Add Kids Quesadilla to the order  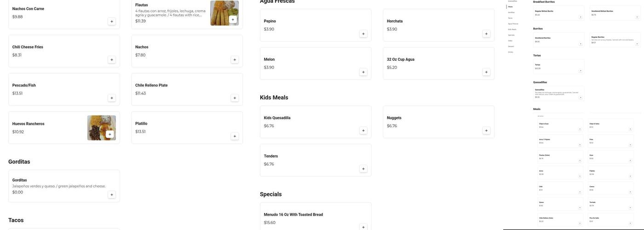click(363, 131)
